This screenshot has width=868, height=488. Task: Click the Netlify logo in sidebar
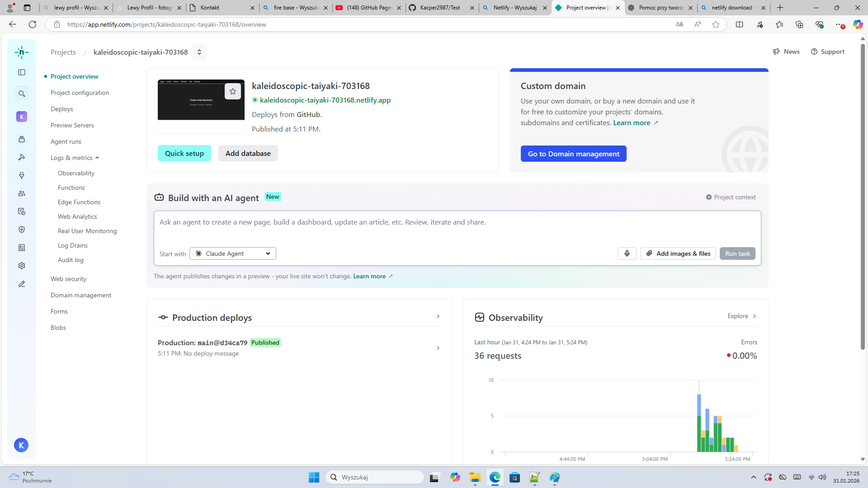21,52
